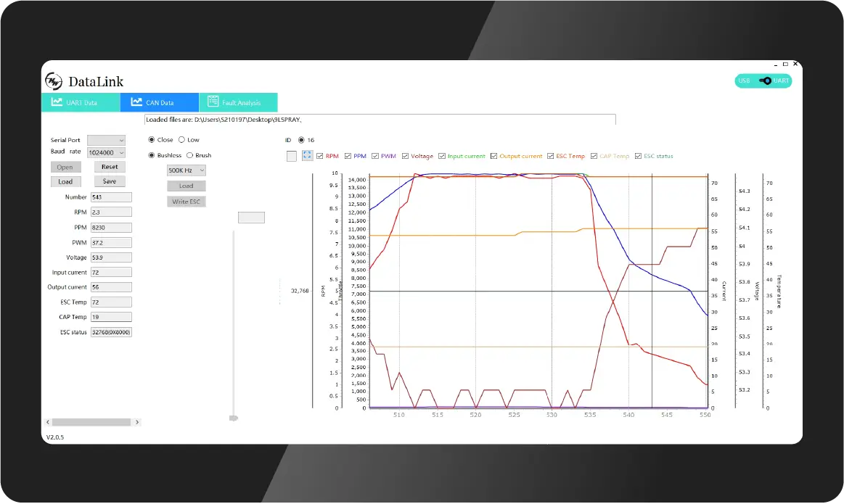This screenshot has width=844, height=504.
Task: Disable the Voltage curve checkbox
Action: (406, 155)
